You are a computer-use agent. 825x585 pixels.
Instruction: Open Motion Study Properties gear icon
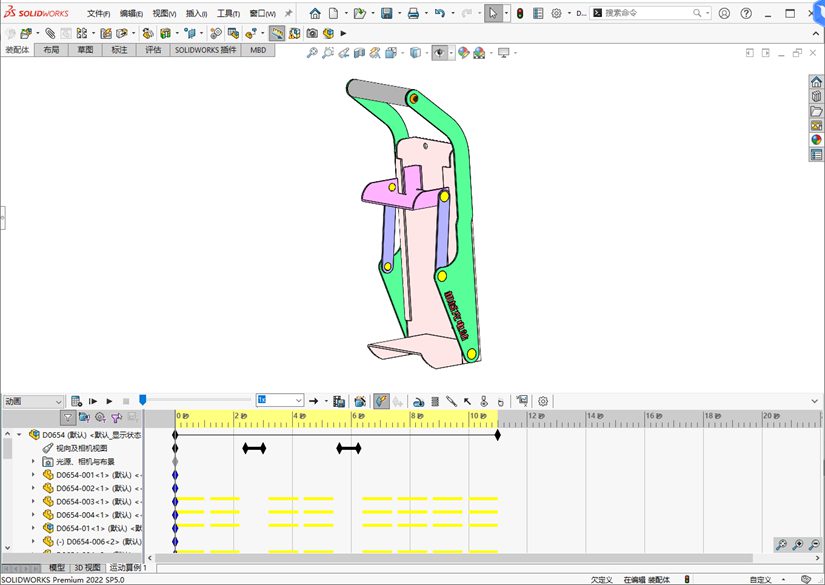point(543,401)
